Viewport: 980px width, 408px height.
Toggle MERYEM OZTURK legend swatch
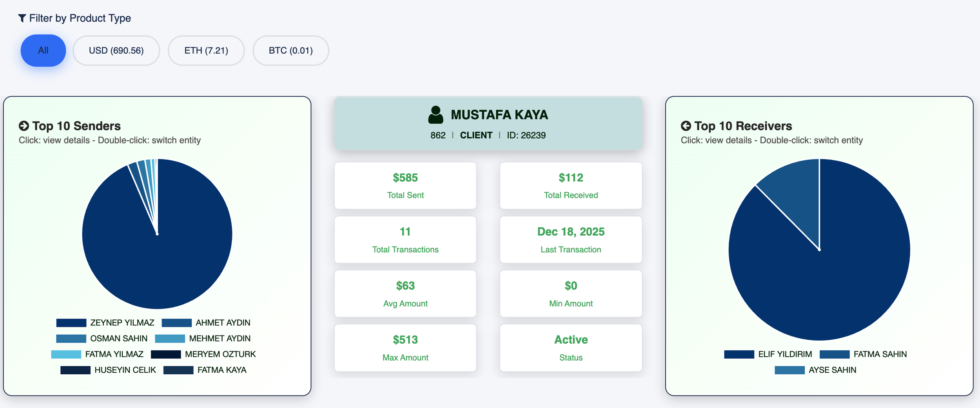point(166,354)
